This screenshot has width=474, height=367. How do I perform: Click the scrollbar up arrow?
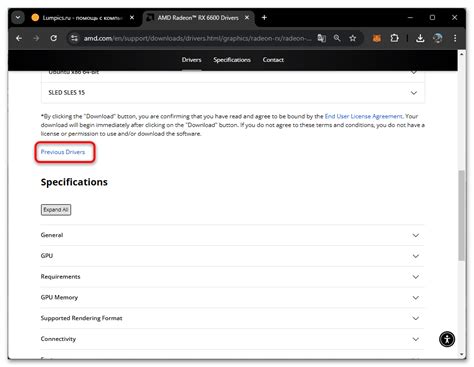462,54
